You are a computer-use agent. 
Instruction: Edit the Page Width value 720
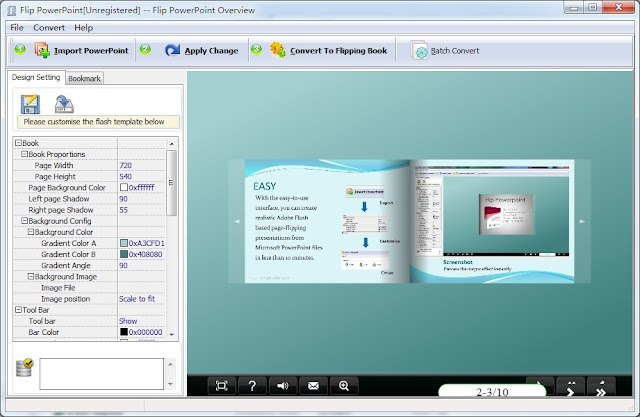(126, 165)
